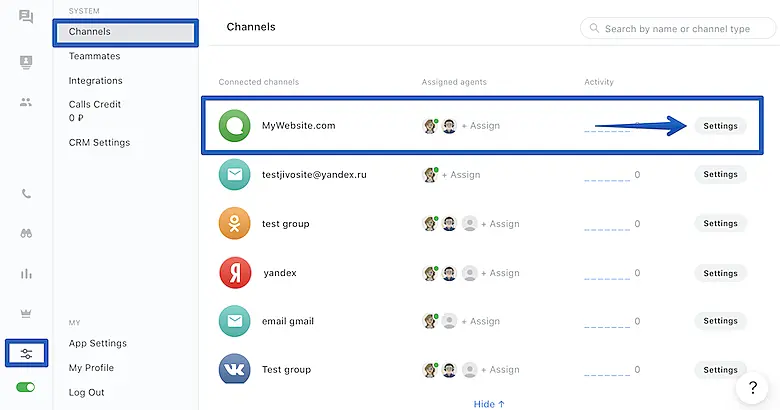Click the yandex channel icon
Viewport: 780px width, 410px height.
(235, 273)
